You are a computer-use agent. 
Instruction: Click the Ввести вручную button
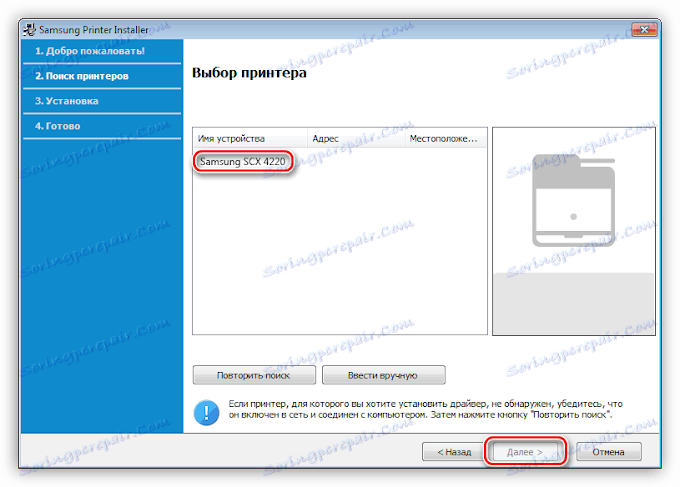(383, 375)
